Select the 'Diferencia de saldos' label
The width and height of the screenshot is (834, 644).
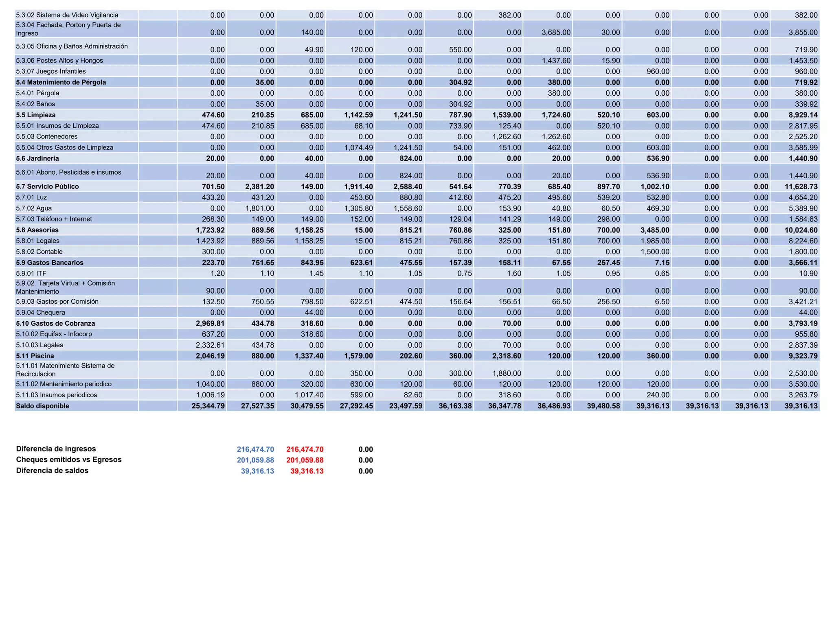[x=52, y=471]
